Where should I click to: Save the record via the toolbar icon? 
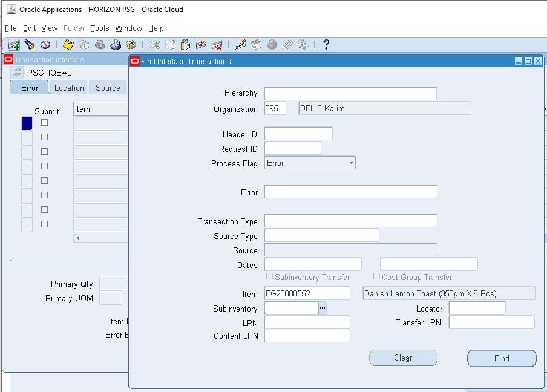coord(67,44)
